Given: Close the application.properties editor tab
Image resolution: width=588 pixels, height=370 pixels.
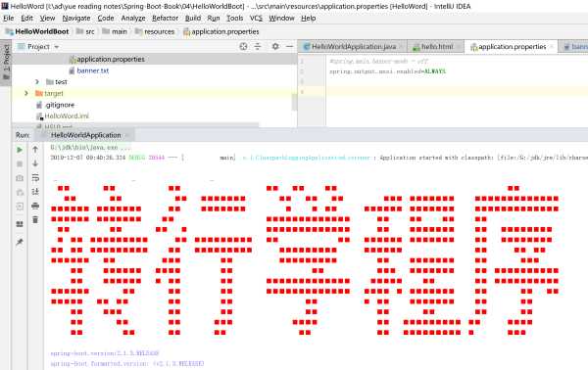Looking at the screenshot, I should click(x=551, y=47).
